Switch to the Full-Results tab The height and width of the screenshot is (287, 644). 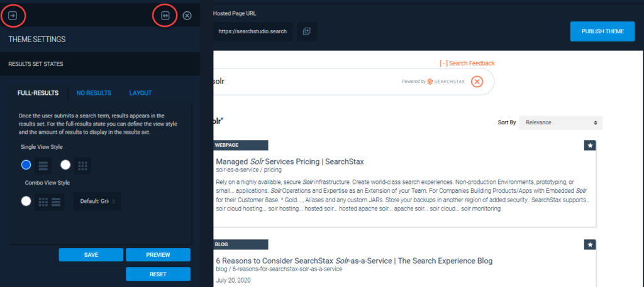pyautogui.click(x=38, y=93)
